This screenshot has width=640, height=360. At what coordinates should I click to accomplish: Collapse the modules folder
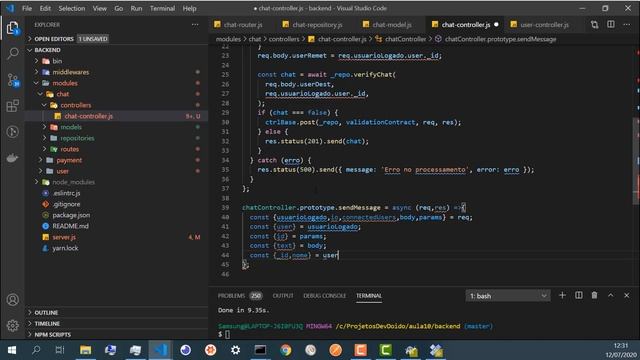point(117,83)
